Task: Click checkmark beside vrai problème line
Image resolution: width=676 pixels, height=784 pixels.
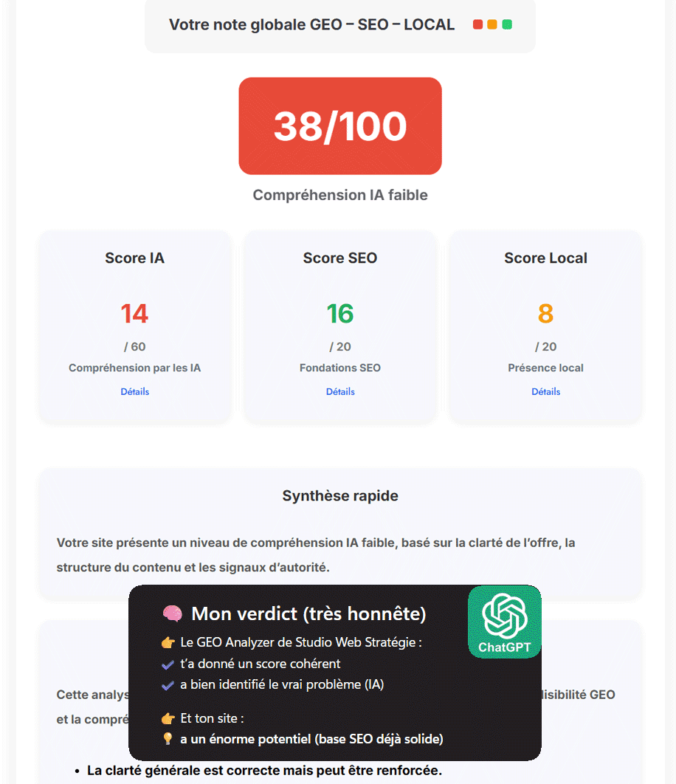Action: pyautogui.click(x=168, y=685)
